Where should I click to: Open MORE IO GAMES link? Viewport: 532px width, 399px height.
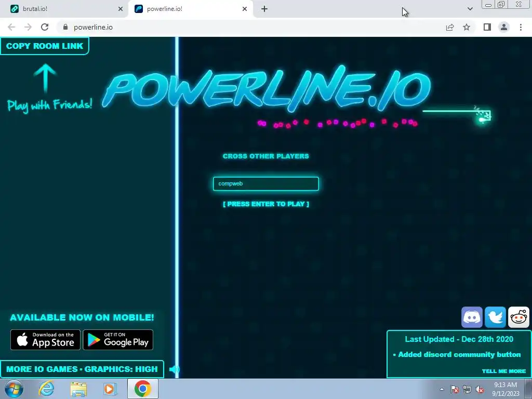point(42,369)
